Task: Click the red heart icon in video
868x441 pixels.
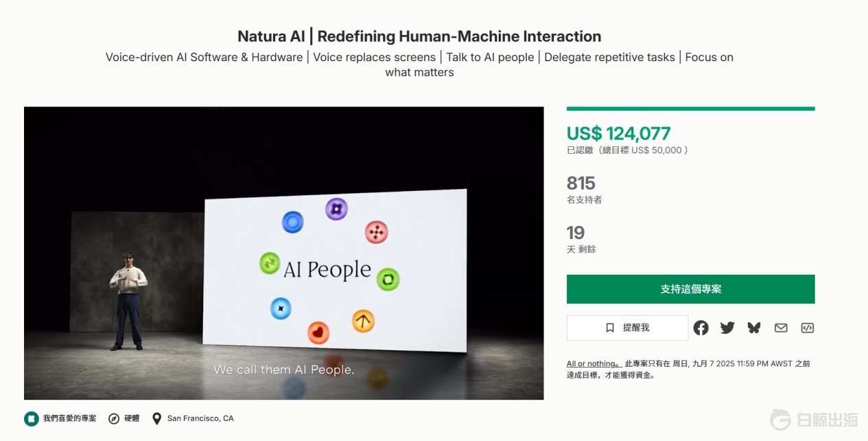Action: [x=318, y=333]
